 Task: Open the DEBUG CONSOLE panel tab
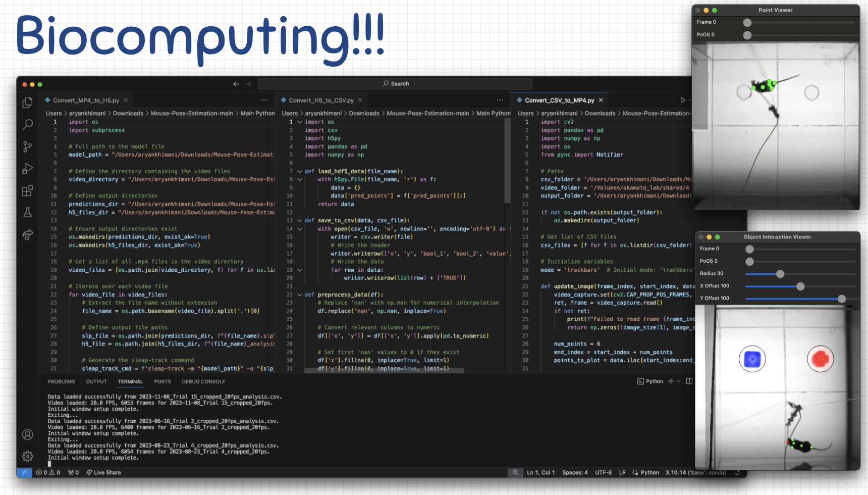click(x=203, y=381)
